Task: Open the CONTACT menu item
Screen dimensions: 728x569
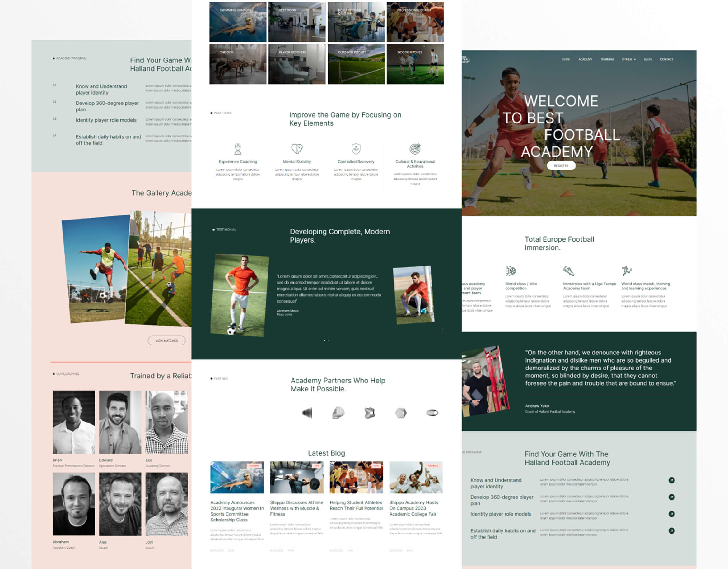Action: 666,59
